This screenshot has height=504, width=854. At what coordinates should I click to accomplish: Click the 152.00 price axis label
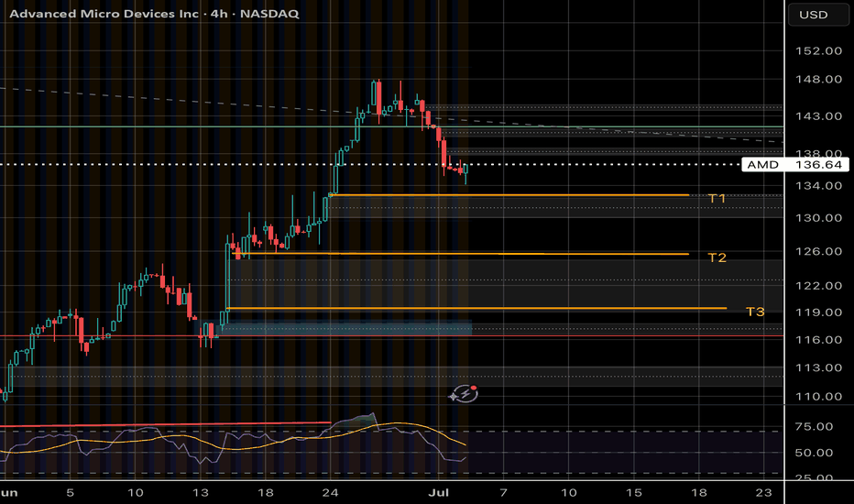(818, 50)
